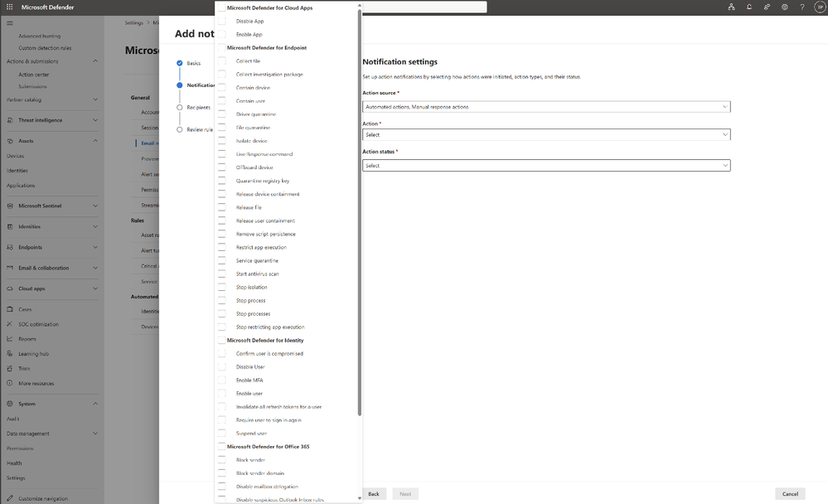
Task: Click the Back button
Action: [374, 494]
